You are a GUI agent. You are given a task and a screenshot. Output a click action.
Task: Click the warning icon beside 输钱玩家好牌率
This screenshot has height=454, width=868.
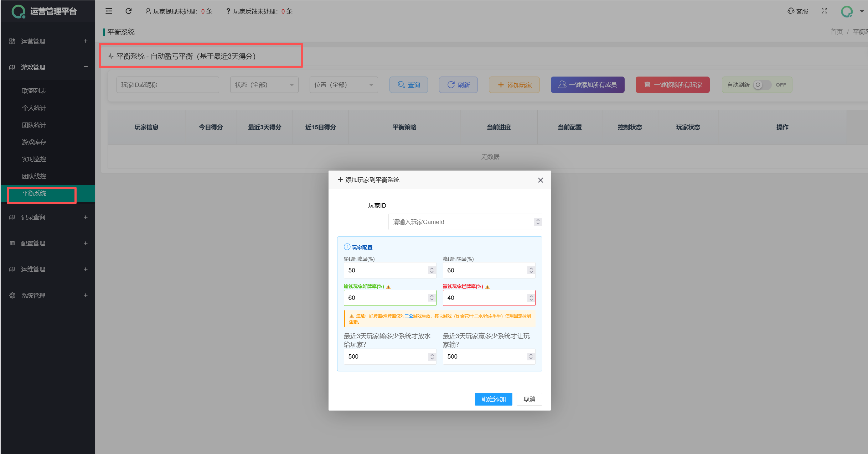tap(388, 287)
